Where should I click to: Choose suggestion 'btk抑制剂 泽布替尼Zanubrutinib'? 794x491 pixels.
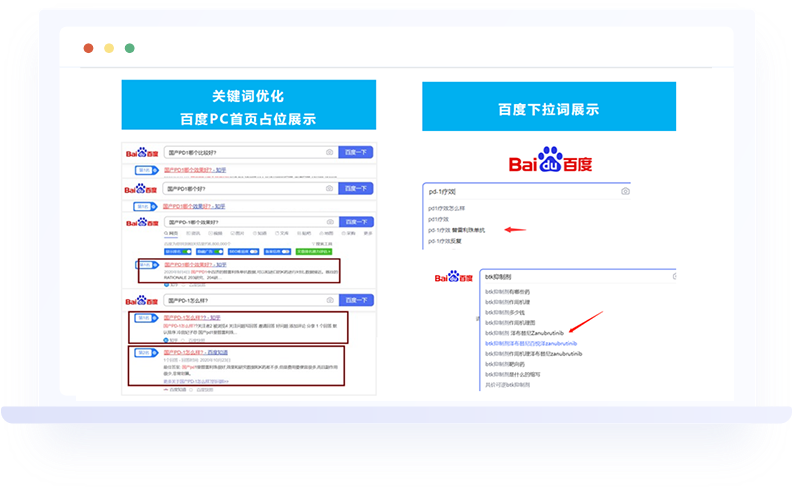tap(524, 333)
